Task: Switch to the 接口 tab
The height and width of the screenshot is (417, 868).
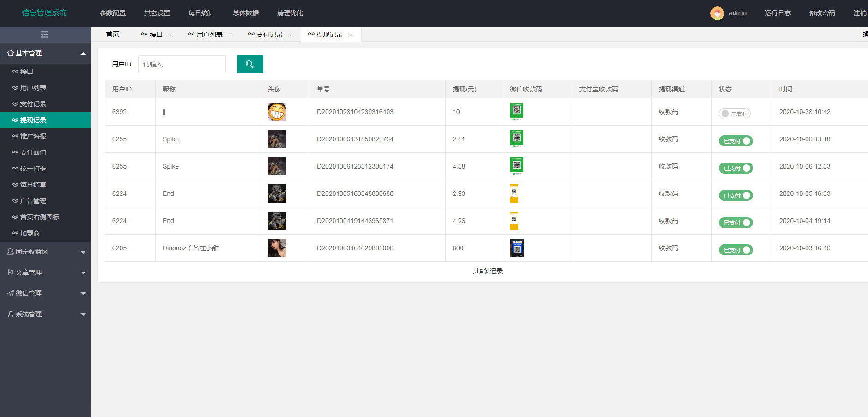Action: (156, 35)
